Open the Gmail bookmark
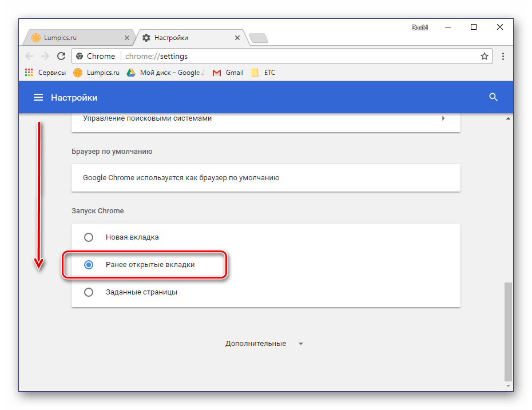Viewport: 532px width, 410px height. [x=228, y=73]
